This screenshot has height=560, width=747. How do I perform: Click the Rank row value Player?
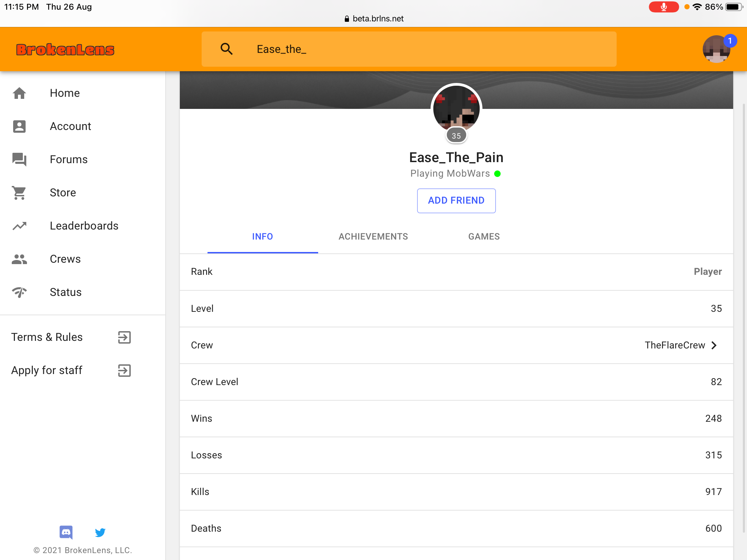tap(708, 272)
